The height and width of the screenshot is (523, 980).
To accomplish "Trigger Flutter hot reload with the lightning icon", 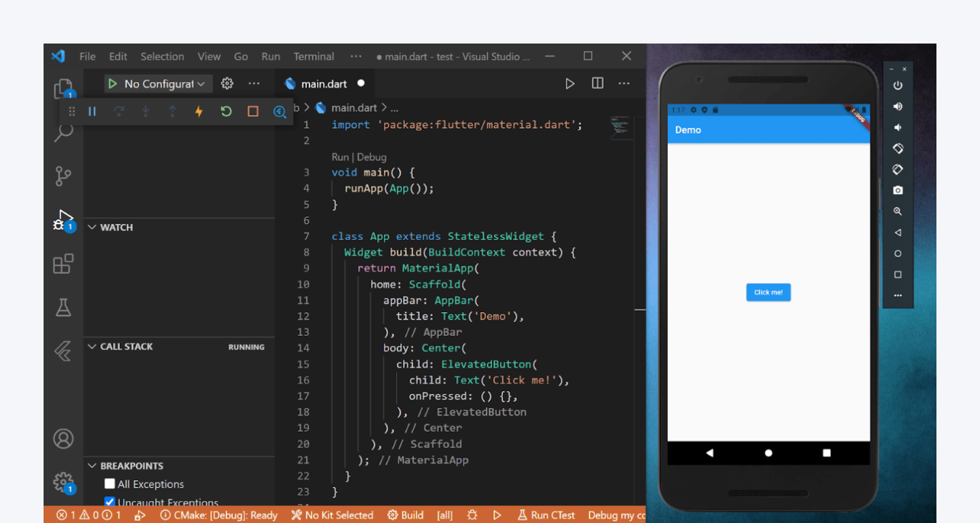I will pyautogui.click(x=199, y=111).
